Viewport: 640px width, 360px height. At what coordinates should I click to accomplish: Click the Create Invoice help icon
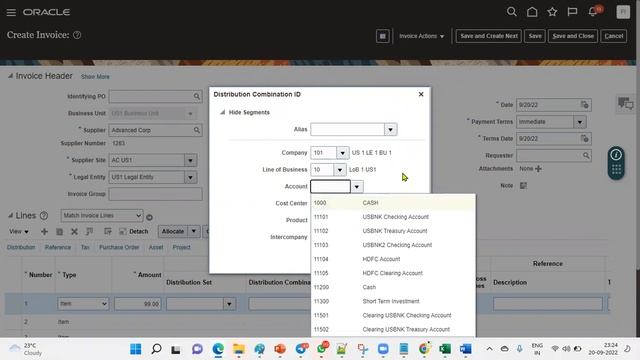(x=77, y=35)
